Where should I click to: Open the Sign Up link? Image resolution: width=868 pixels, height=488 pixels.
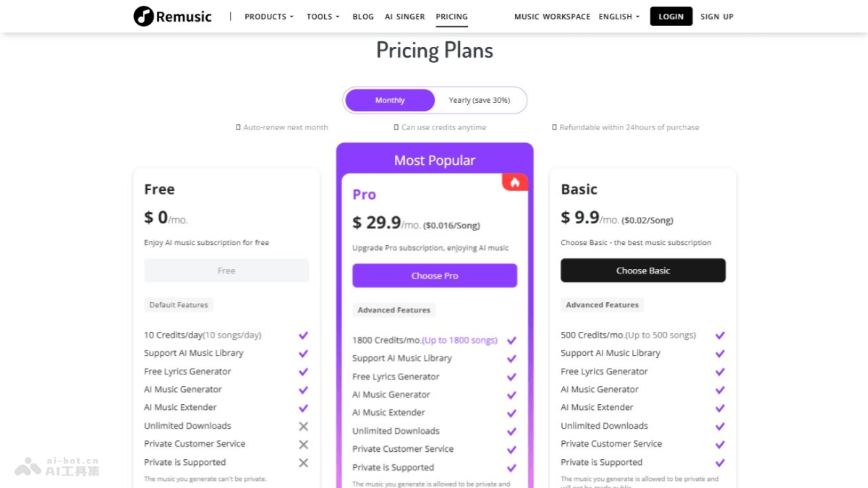click(717, 17)
